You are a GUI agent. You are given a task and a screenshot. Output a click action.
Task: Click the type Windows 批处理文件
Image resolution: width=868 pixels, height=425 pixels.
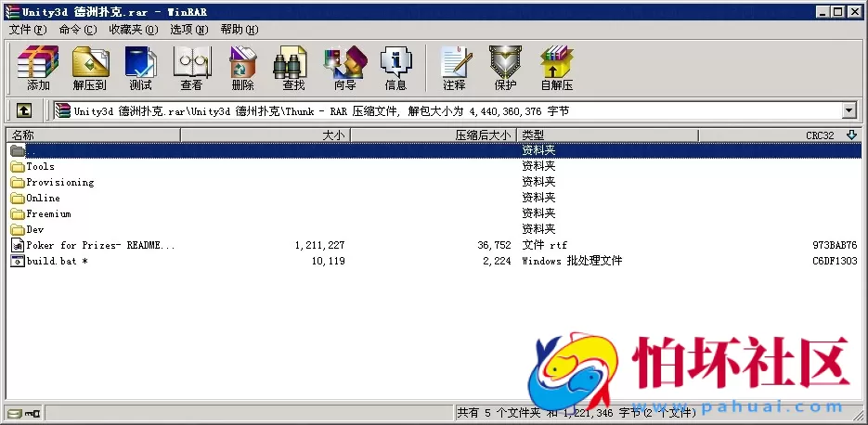573,261
